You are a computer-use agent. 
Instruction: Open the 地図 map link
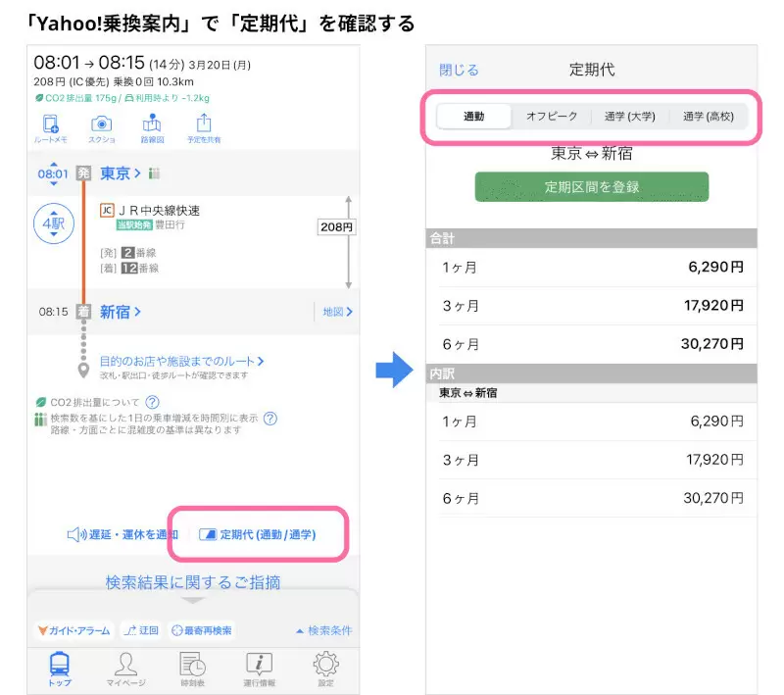tap(337, 312)
